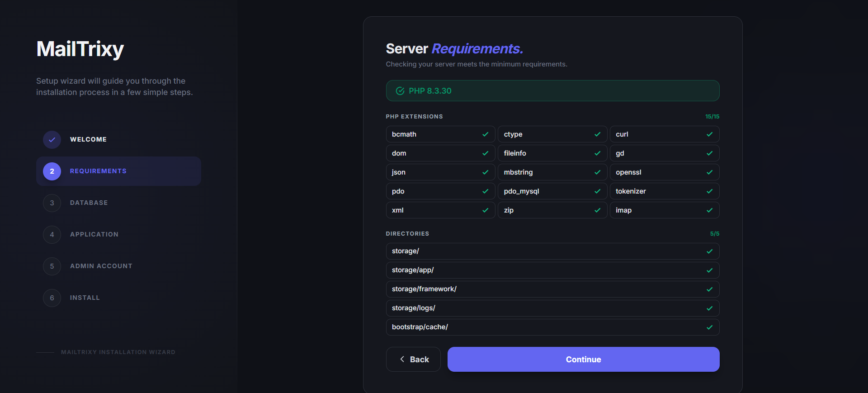Jump to the Application step

coord(118,234)
